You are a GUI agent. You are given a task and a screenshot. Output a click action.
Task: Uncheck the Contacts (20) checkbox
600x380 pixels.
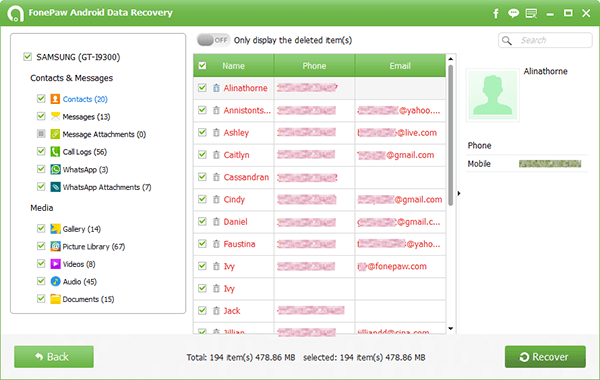pos(41,98)
